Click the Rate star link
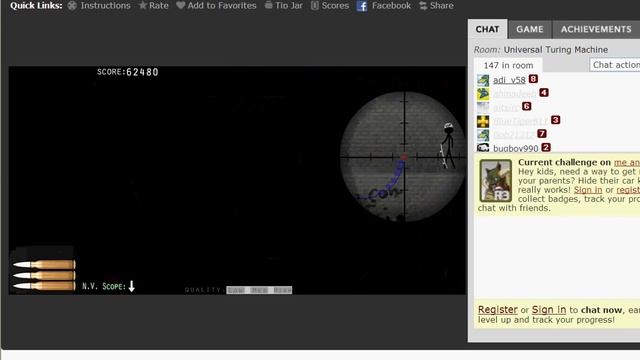 [153, 6]
